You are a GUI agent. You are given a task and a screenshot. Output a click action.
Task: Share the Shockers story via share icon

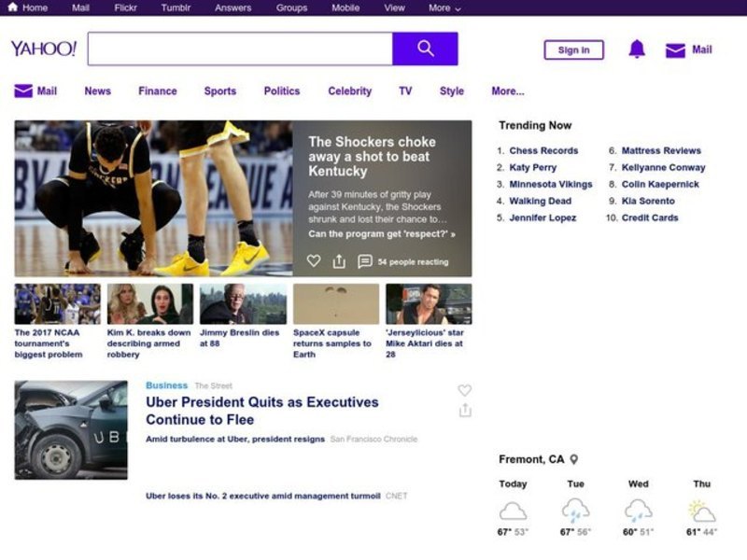pos(339,261)
